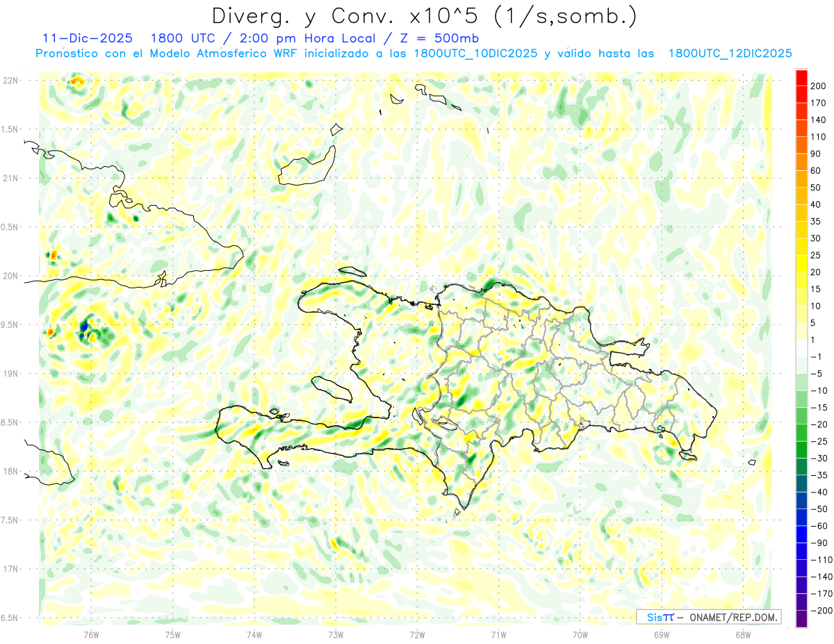Click longitude label 72W
This screenshot has height=644, width=834.
point(417,634)
